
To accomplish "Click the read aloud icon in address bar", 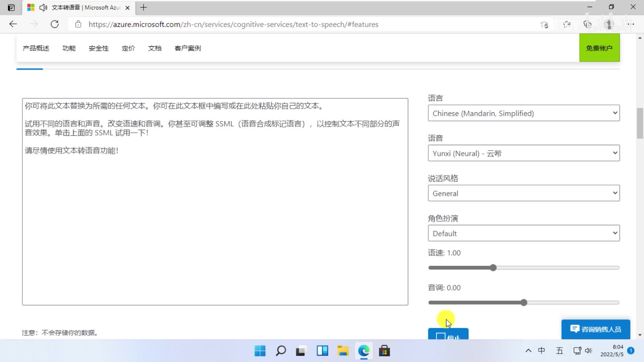I will click(544, 24).
